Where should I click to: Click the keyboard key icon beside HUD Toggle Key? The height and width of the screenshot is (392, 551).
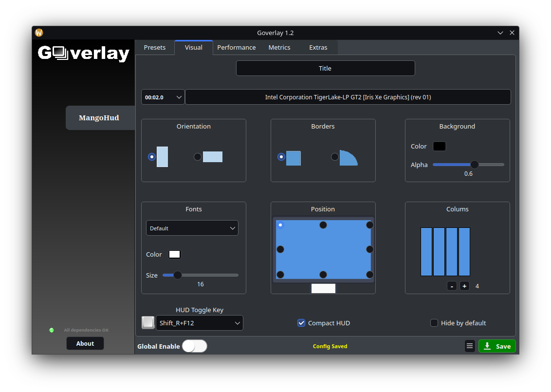point(148,323)
